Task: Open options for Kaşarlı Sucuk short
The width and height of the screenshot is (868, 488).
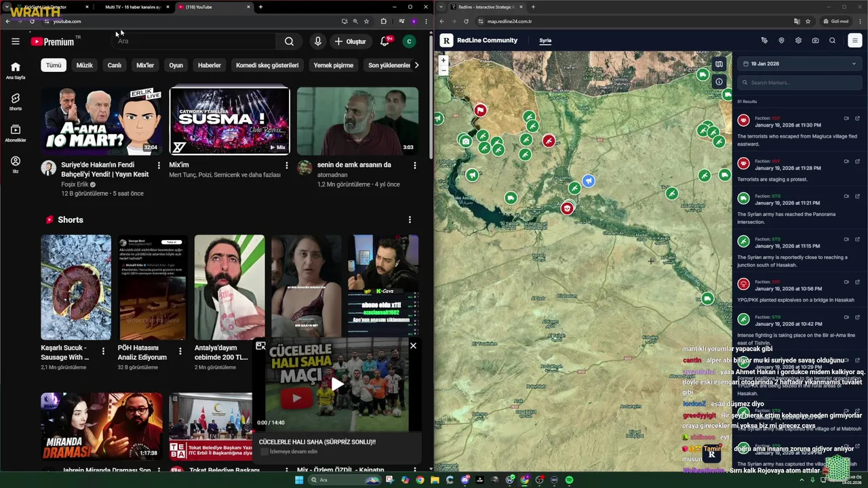Action: pos(103,351)
